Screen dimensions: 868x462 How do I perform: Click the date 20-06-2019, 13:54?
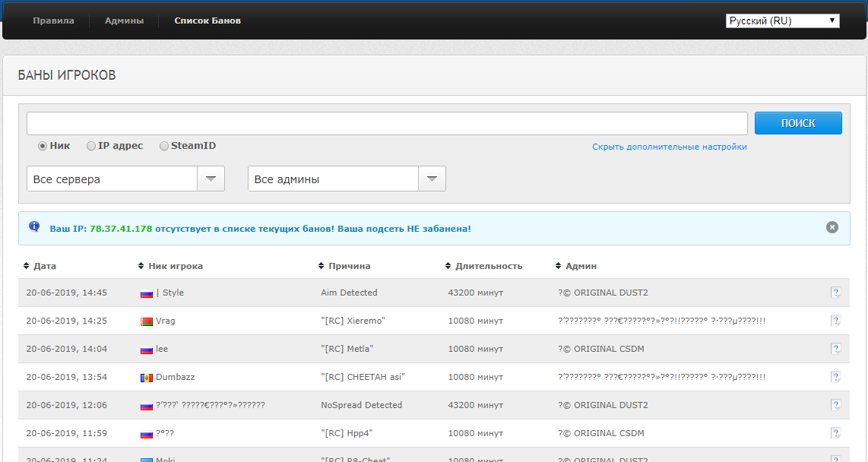tap(66, 378)
